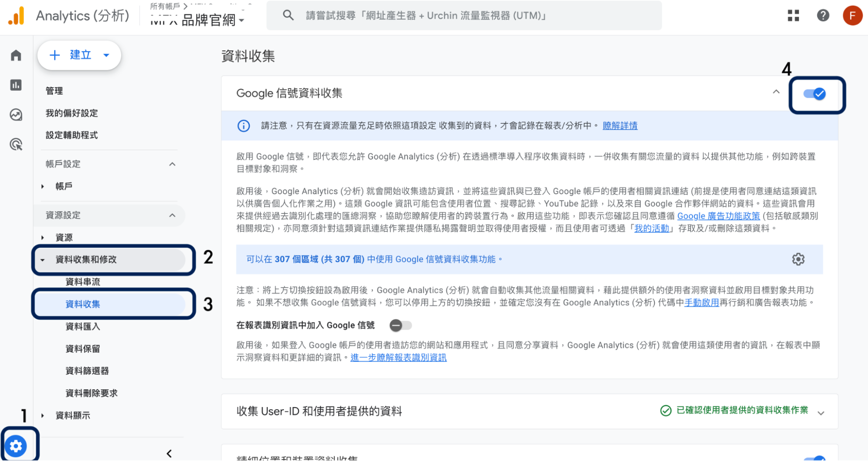The height and width of the screenshot is (461, 868).
Task: Select 資料保留 in sidebar
Action: click(x=83, y=348)
